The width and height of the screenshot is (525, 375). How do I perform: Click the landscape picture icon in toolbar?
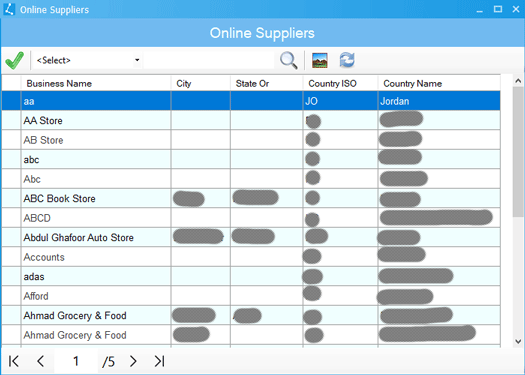pos(320,60)
